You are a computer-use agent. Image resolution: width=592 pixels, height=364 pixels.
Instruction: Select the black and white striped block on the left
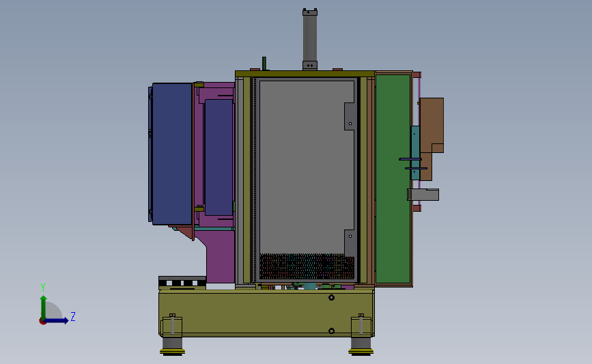(182, 283)
